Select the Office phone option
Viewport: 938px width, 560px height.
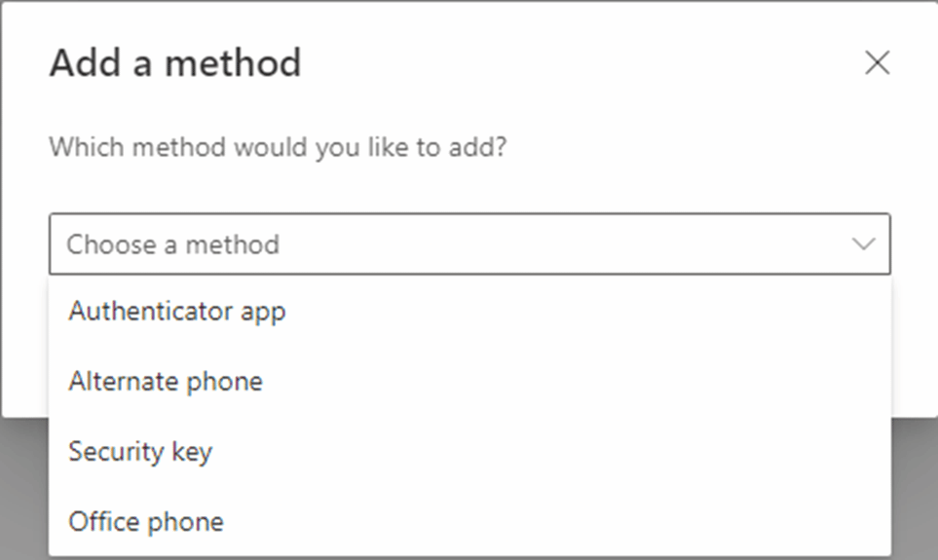coord(146,521)
